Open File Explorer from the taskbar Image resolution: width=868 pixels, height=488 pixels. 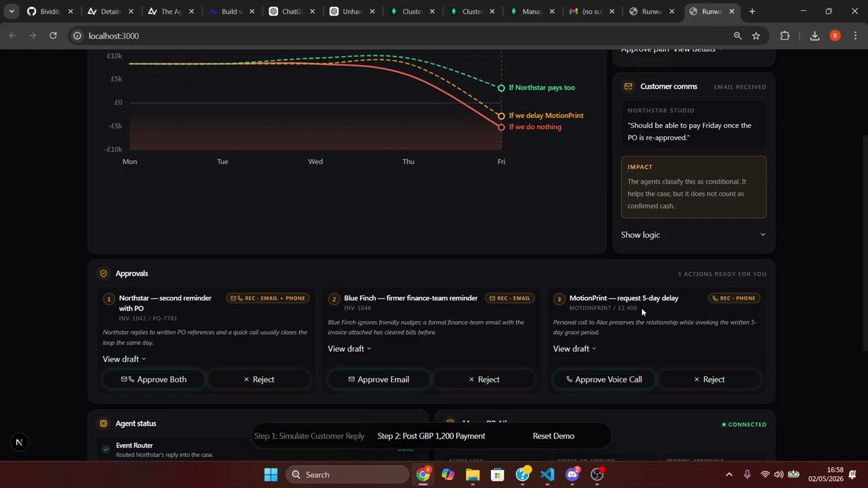[473, 474]
